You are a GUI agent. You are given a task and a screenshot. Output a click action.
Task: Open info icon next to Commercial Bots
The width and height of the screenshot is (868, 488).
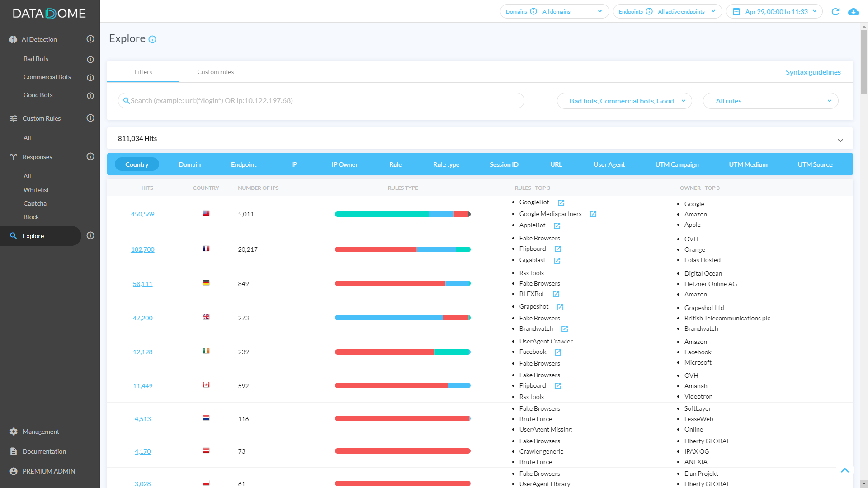tap(90, 77)
